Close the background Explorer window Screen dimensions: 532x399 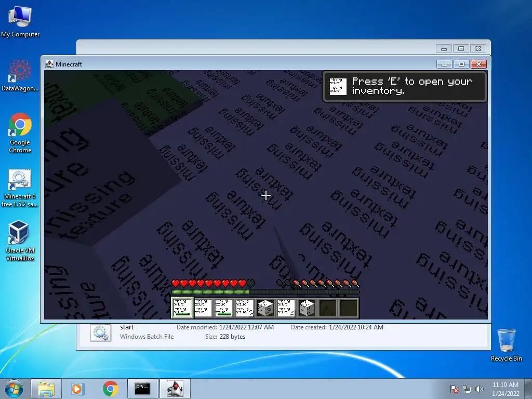click(x=478, y=49)
